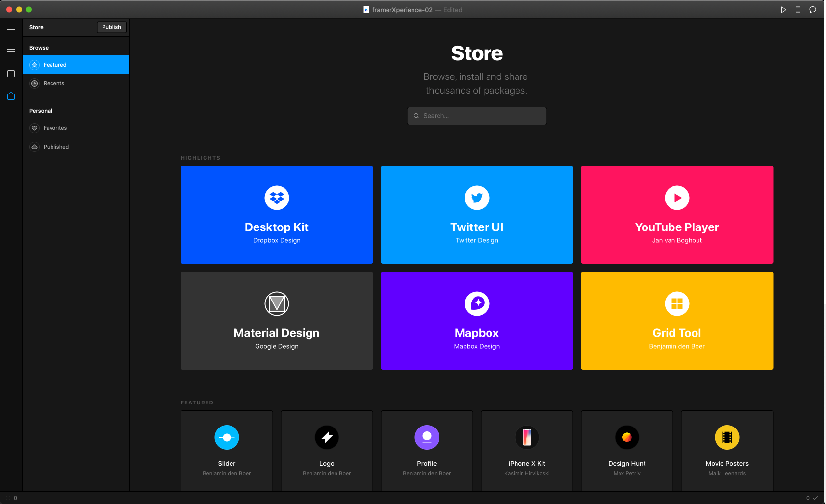Screen dimensions: 826x504
Task: Click the Mapbox logo icon
Action: pyautogui.click(x=477, y=304)
